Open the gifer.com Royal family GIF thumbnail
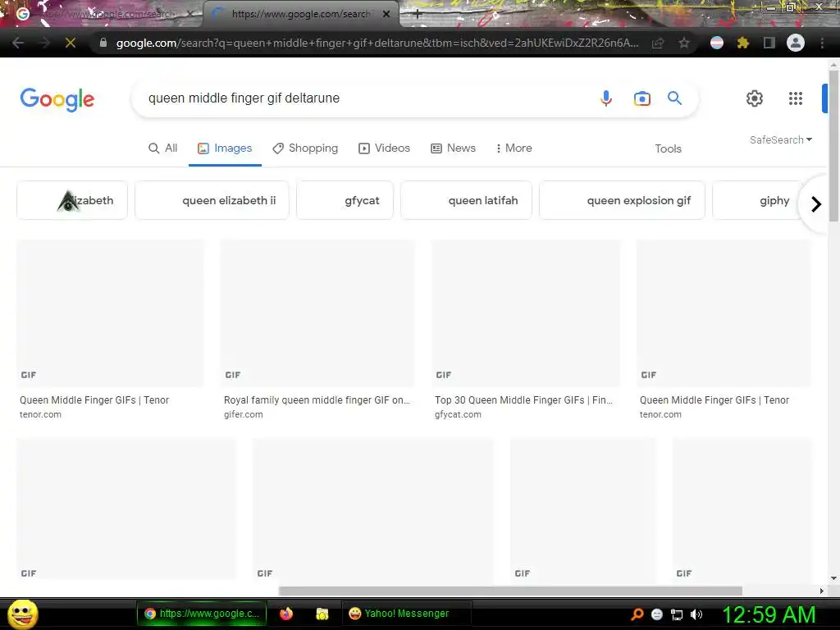Image resolution: width=840 pixels, height=630 pixels. coord(317,313)
